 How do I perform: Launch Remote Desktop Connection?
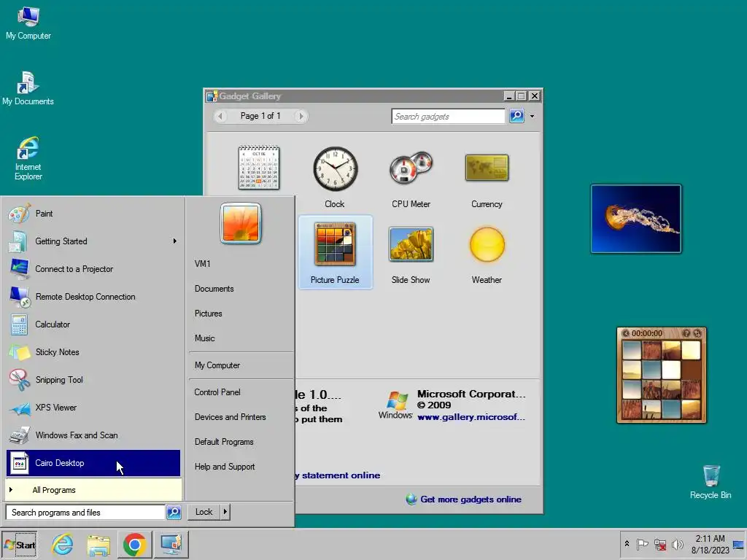(93, 297)
